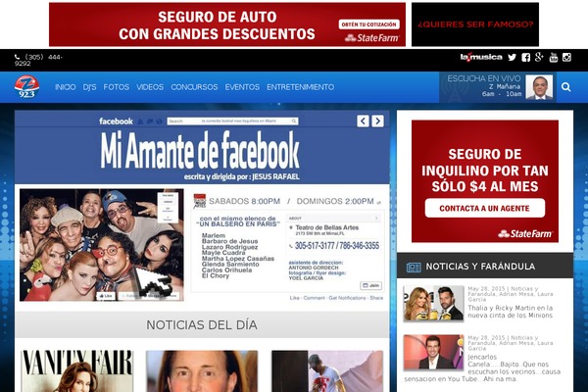The height and width of the screenshot is (392, 588).
Task: Click NOTICIAS DEL DÍA heading
Action: click(x=202, y=324)
